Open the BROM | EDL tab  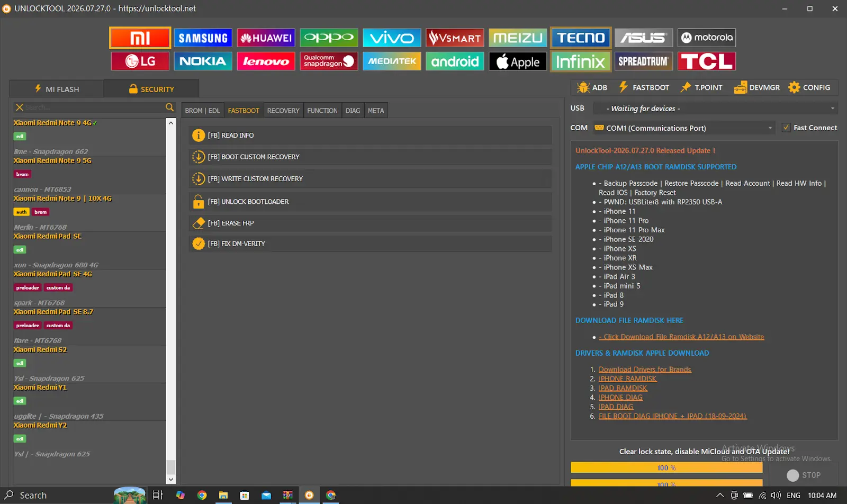[202, 111]
